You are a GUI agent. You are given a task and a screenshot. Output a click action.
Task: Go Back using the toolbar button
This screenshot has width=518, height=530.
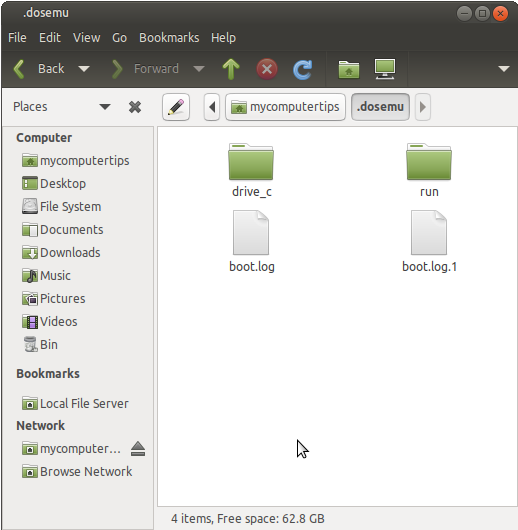39,69
